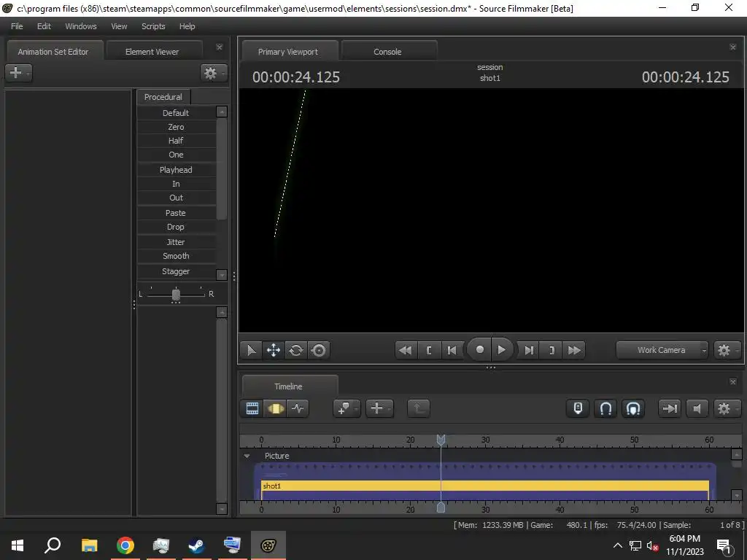
Task: Open Google Chrome from the taskbar
Action: (x=125, y=545)
